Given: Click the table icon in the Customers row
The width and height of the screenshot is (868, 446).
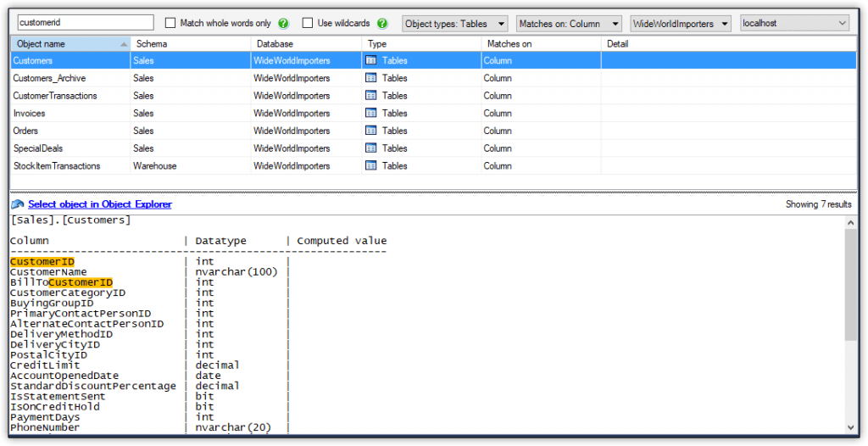Looking at the screenshot, I should [x=370, y=61].
